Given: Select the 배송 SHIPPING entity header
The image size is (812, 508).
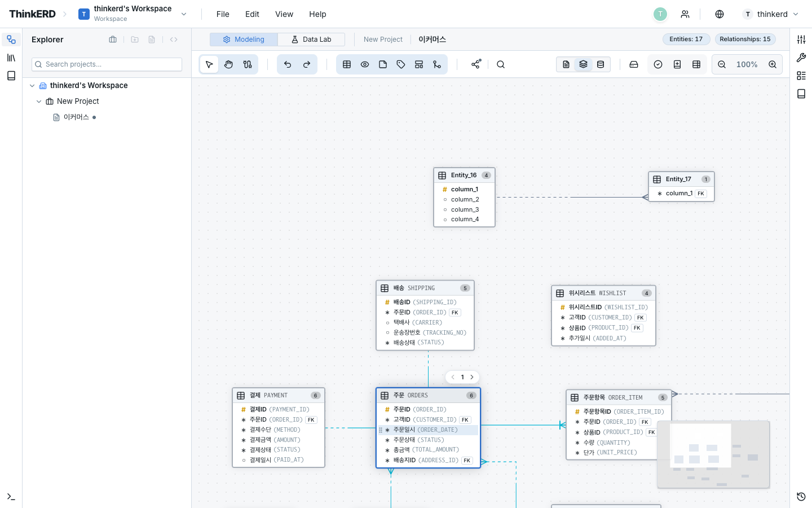Looking at the screenshot, I should tap(425, 288).
